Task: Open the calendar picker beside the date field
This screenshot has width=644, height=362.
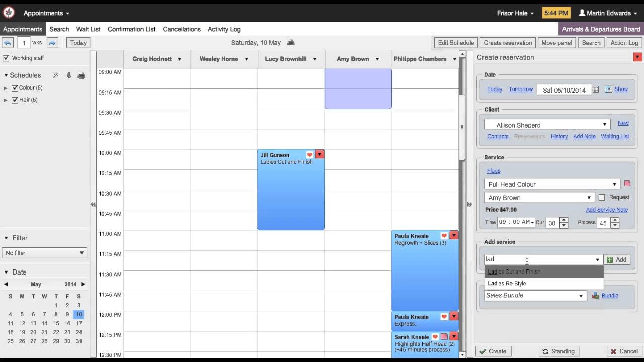Action: pos(596,89)
